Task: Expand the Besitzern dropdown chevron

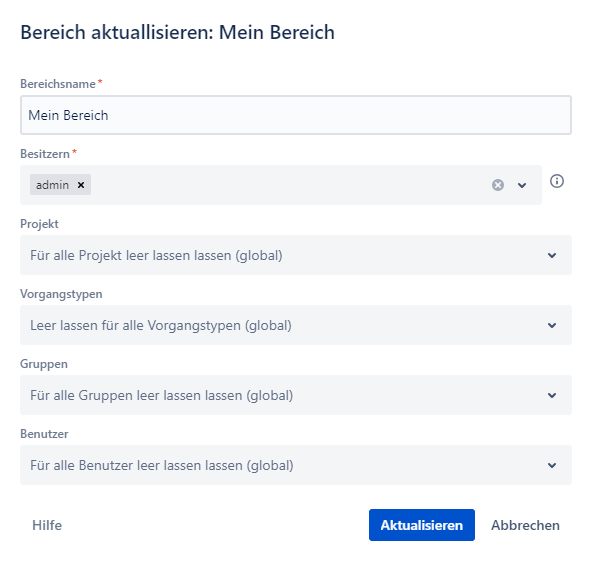Action: tap(522, 185)
